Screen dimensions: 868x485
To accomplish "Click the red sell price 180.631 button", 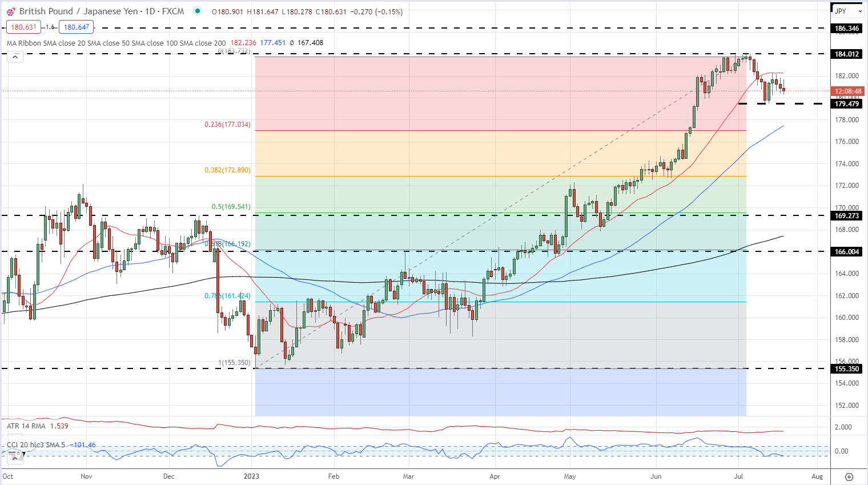I will tap(23, 27).
